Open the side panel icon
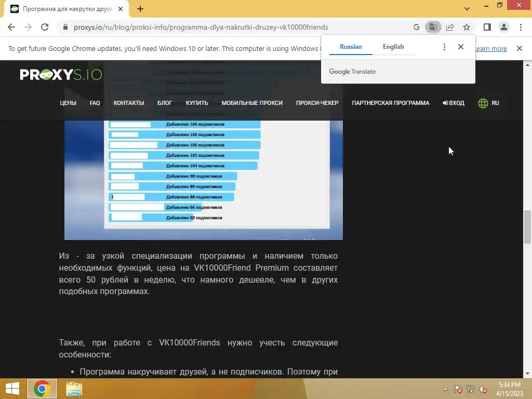The width and height of the screenshot is (532, 399). click(487, 27)
